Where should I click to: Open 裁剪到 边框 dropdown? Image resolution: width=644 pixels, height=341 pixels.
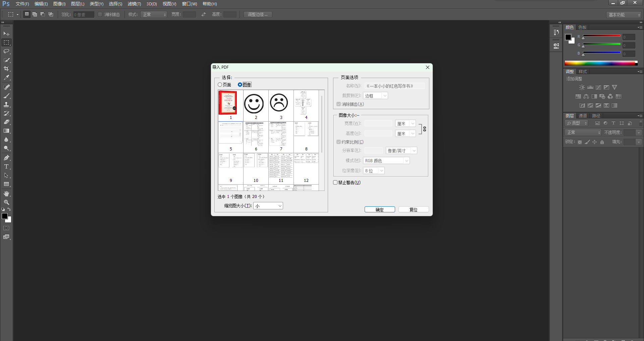click(375, 96)
